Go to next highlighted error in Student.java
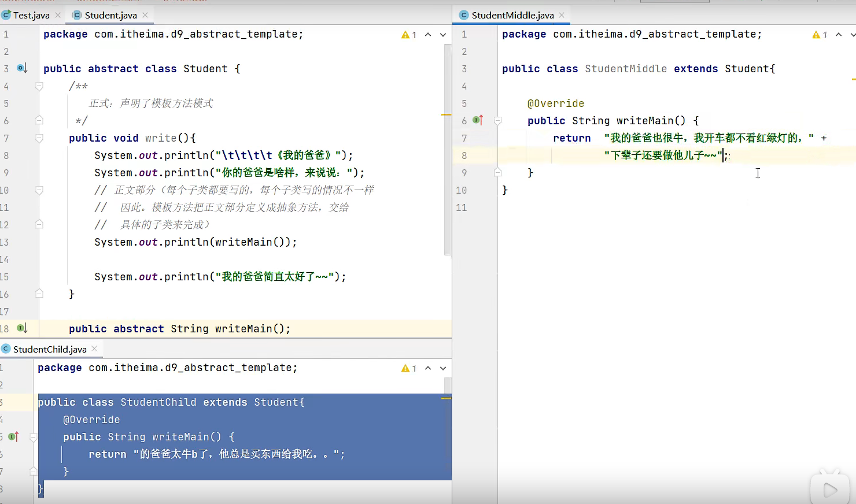Image resolution: width=856 pixels, height=504 pixels. tap(443, 35)
